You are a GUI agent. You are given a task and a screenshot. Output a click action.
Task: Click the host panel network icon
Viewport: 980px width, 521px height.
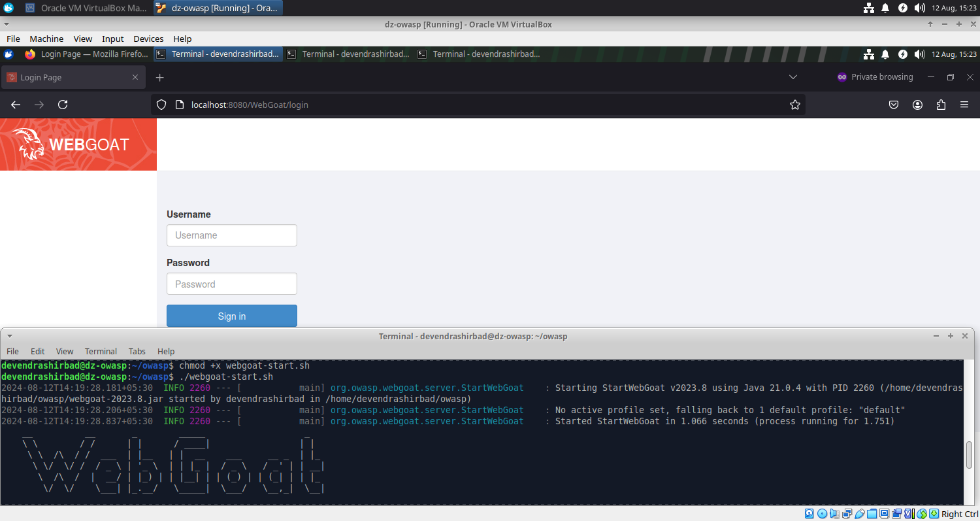869,8
